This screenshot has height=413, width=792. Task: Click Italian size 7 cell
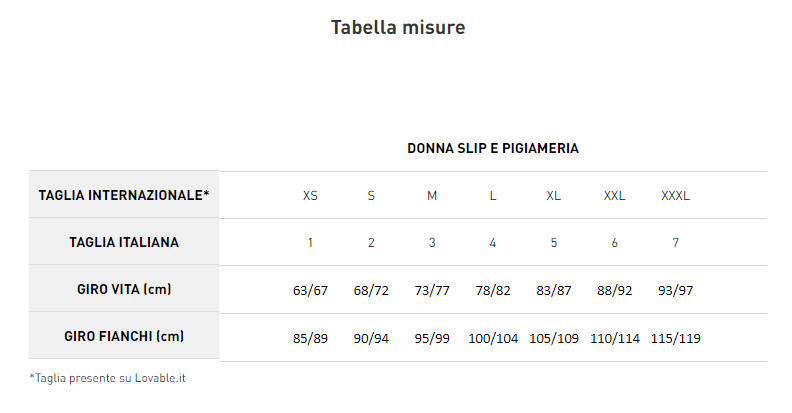tap(675, 243)
